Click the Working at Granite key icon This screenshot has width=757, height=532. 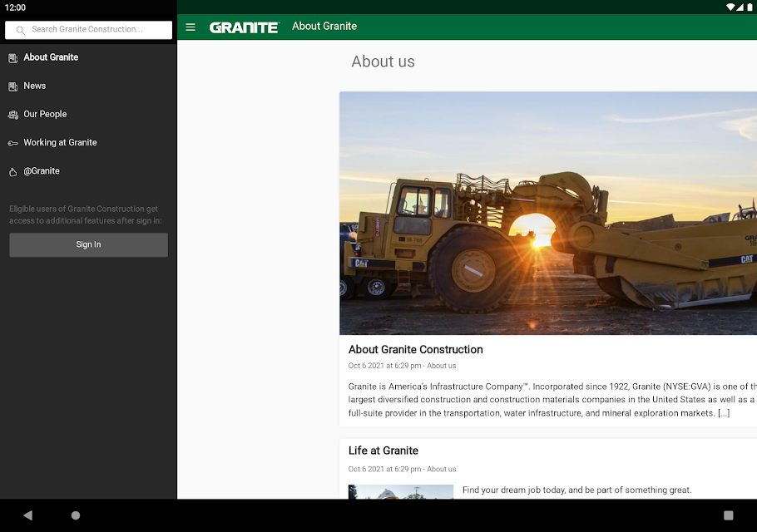pyautogui.click(x=13, y=143)
